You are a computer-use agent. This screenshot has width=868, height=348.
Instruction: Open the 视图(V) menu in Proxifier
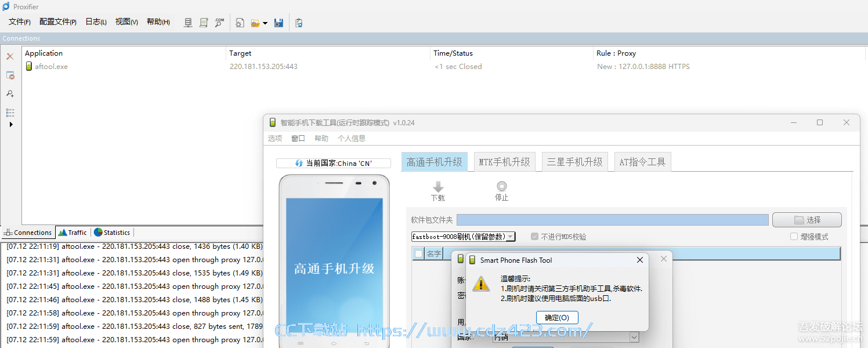coord(126,22)
